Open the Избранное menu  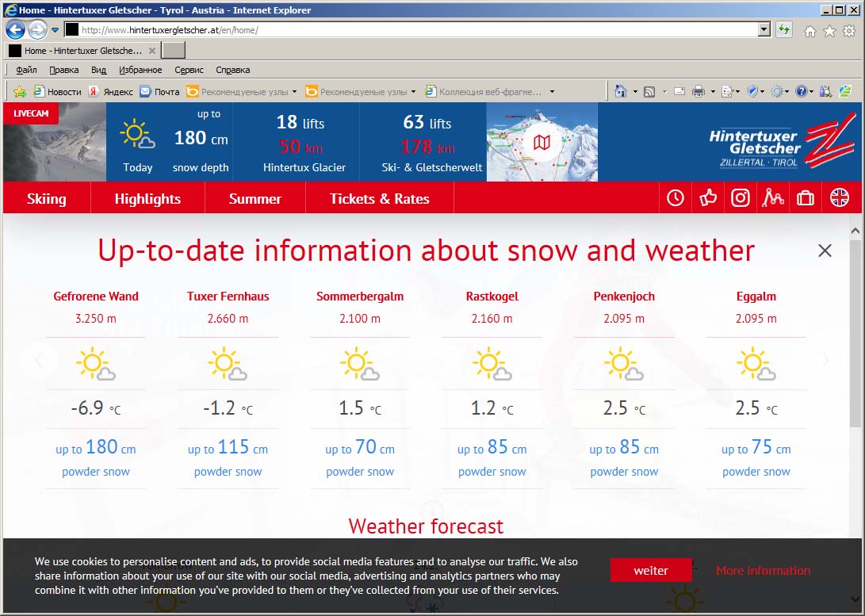tap(140, 70)
